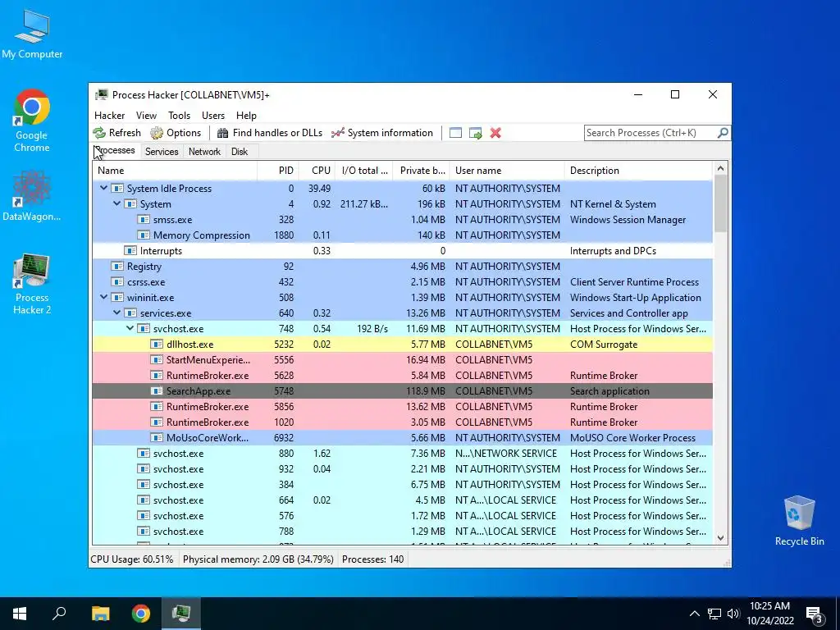Viewport: 840px width, 630px height.
Task: Click the red X terminate window icon
Action: 495,133
